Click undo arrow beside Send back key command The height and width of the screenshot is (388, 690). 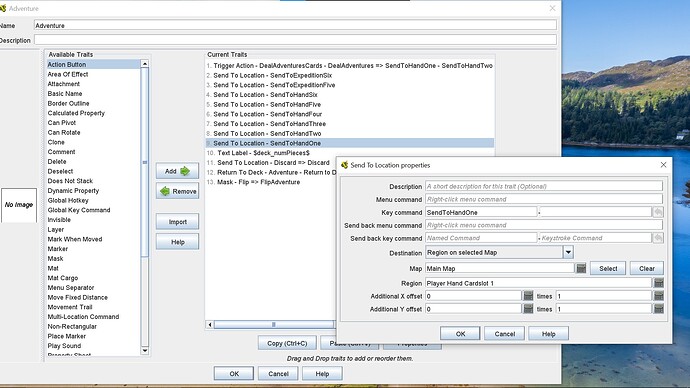[658, 238]
